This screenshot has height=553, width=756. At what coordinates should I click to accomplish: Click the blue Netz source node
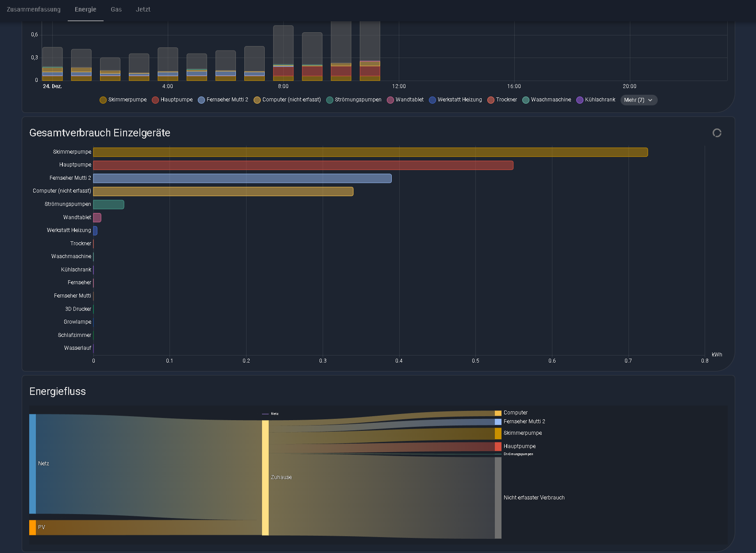click(x=33, y=464)
